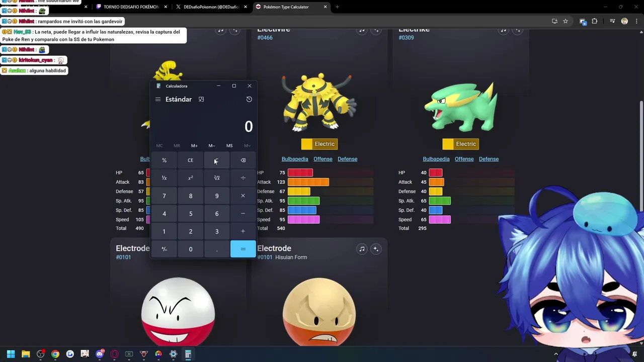Click the minus key

[x=243, y=214]
